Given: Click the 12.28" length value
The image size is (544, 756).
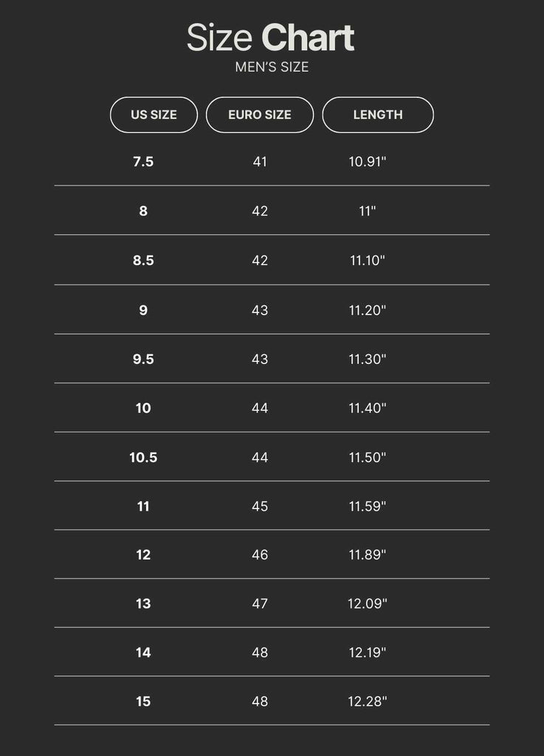Looking at the screenshot, I should 368,701.
